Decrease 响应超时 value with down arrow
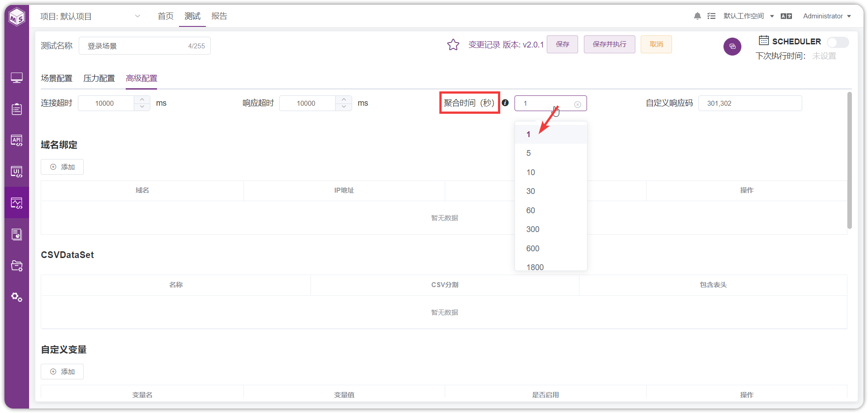Image resolution: width=868 pixels, height=413 pixels. (x=344, y=107)
